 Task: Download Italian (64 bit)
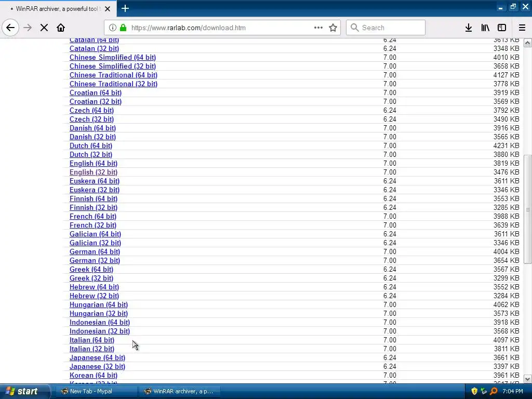92,340
